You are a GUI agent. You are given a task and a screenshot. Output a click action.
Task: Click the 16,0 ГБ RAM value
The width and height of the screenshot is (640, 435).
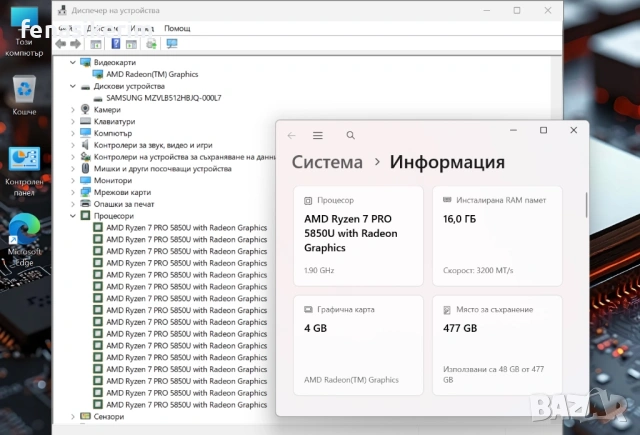460,219
